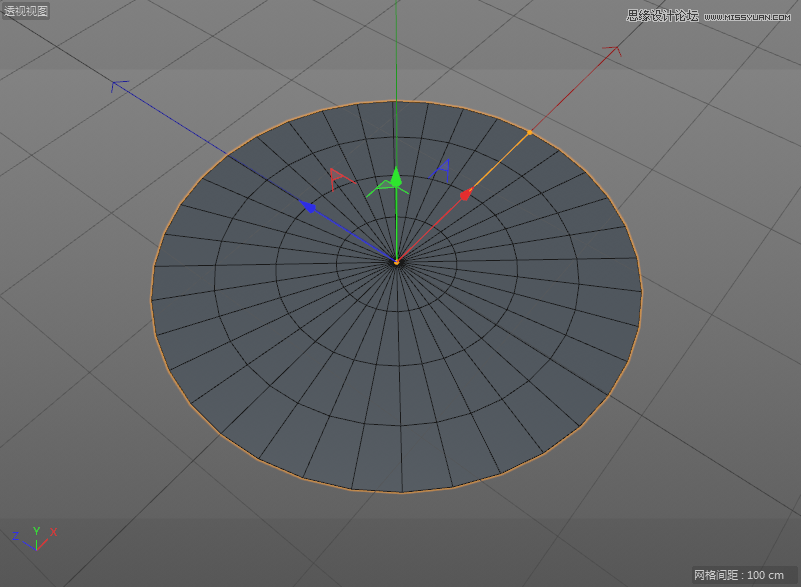Click the Y label on the axis indicator

pos(37,532)
